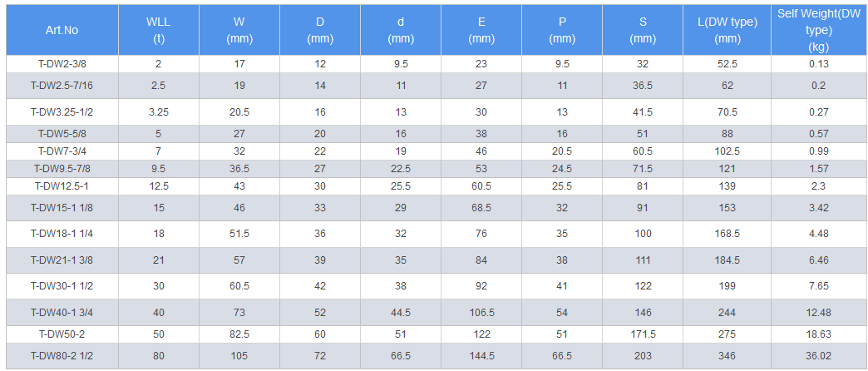Select the 168.5 length value cell

coord(727,234)
